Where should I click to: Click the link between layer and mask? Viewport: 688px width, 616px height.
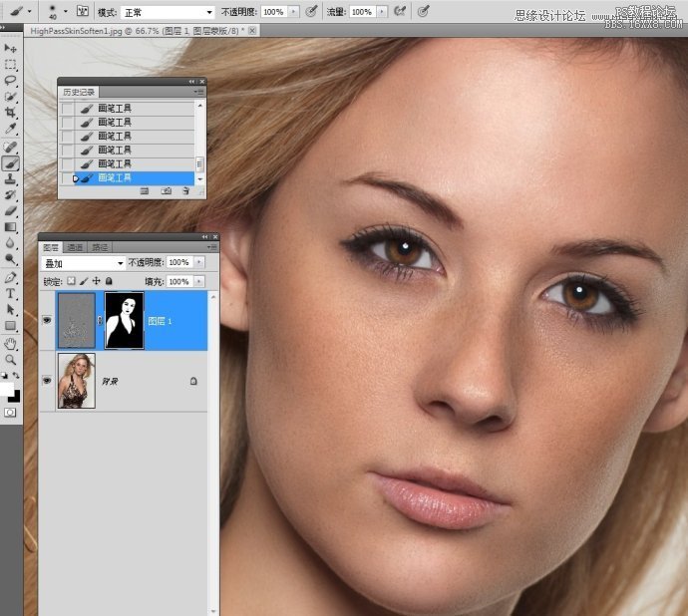pyautogui.click(x=100, y=321)
